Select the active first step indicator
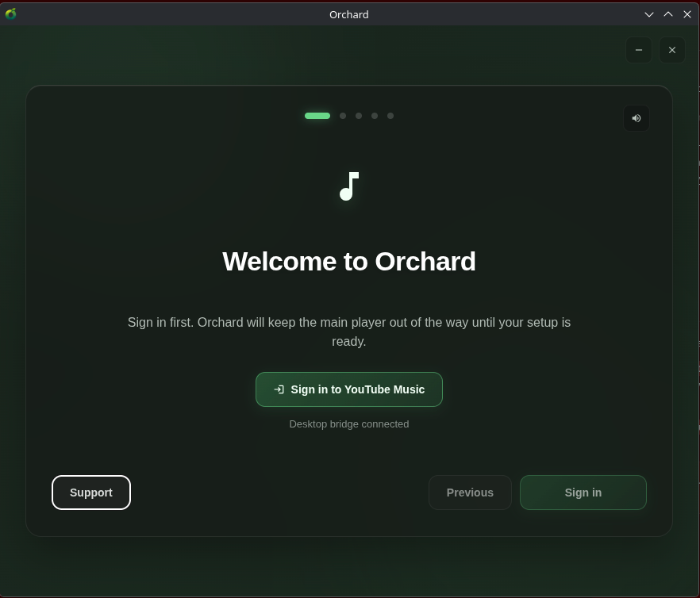 tap(317, 116)
